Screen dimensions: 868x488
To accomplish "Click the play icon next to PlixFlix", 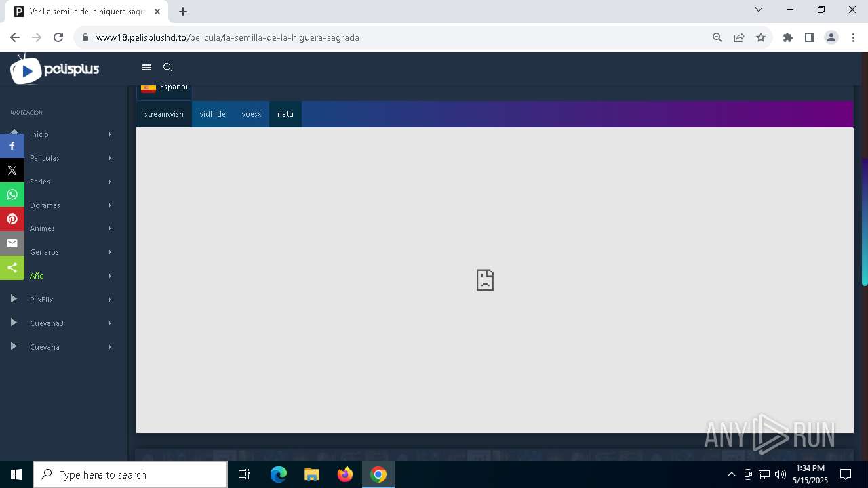I will (x=14, y=299).
